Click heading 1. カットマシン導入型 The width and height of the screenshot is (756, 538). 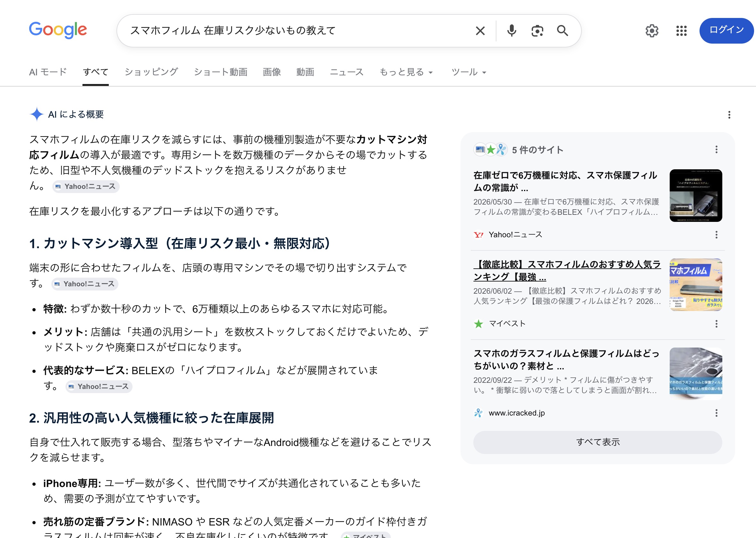[x=180, y=243]
